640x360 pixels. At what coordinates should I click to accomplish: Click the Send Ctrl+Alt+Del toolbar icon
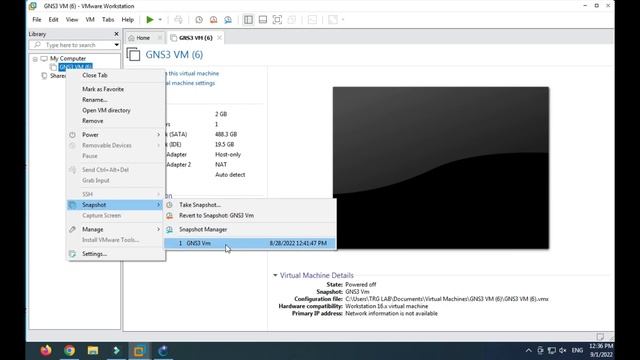[x=178, y=20]
